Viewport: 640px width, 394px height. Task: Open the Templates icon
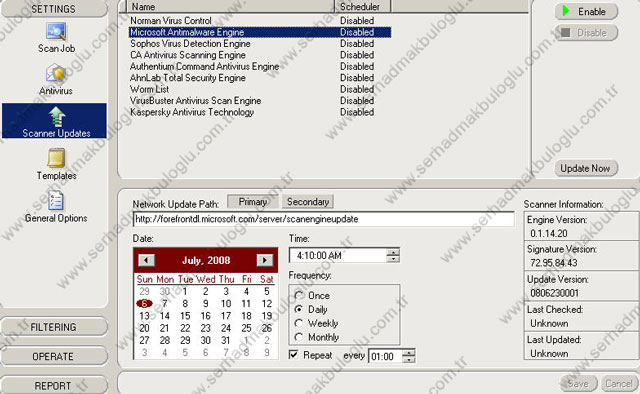tap(56, 164)
